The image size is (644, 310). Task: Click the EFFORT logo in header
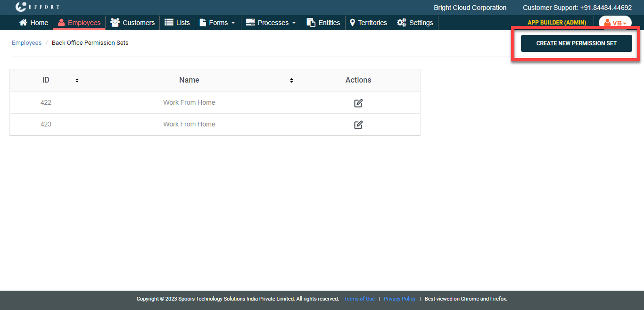(x=37, y=7)
